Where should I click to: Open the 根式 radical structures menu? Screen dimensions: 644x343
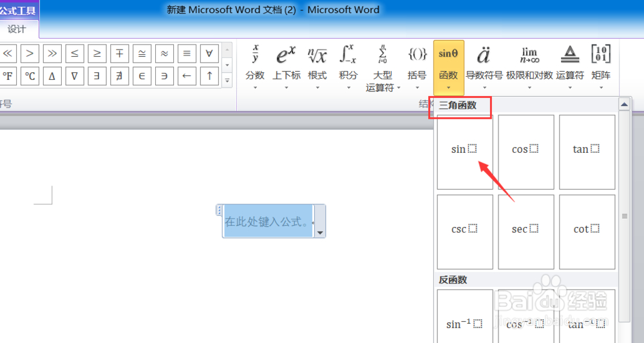click(317, 68)
